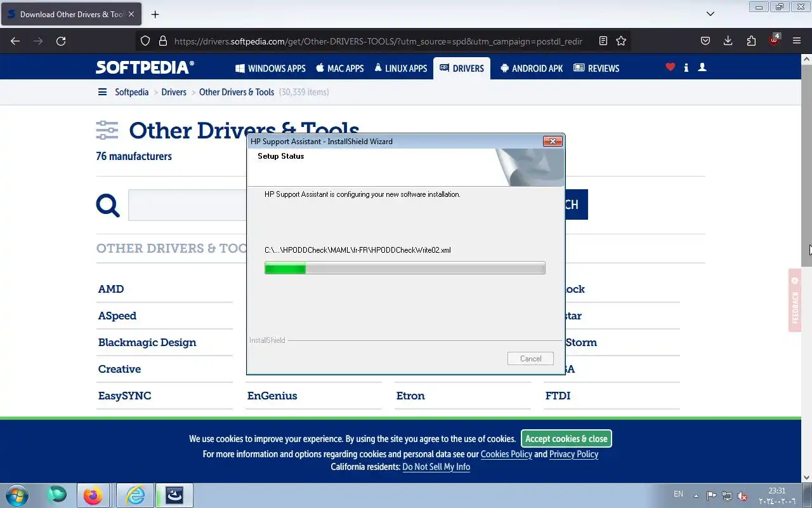This screenshot has width=812, height=508.
Task: Reload the current page
Action: (x=61, y=41)
